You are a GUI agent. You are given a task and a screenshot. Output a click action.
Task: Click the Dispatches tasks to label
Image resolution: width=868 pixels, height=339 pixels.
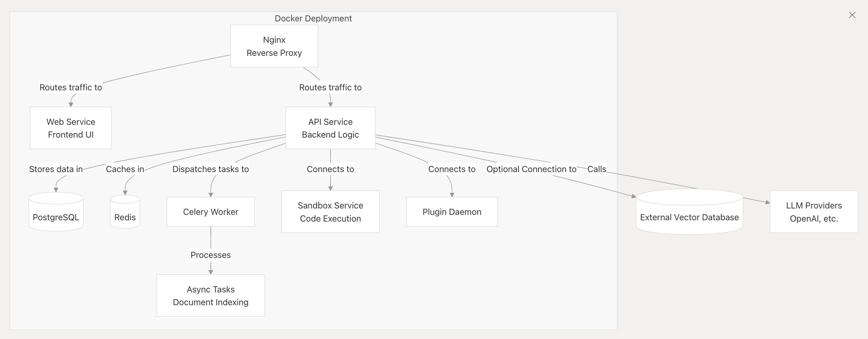(x=210, y=169)
